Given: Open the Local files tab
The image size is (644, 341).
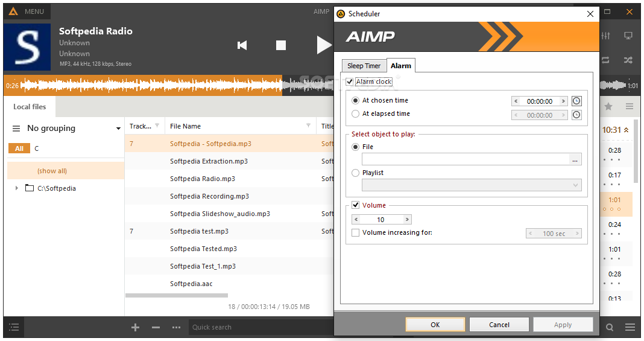Looking at the screenshot, I should tap(30, 107).
